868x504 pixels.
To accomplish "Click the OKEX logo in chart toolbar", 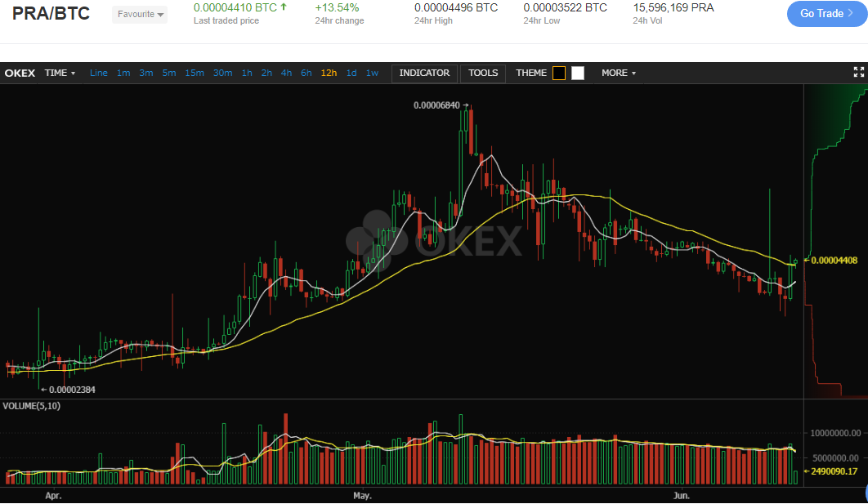I will click(x=20, y=74).
